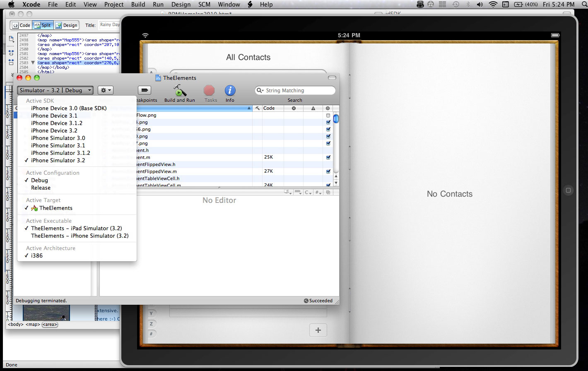Open the Build menu in menu bar
Viewport: 588px width, 371px height.
coord(138,4)
